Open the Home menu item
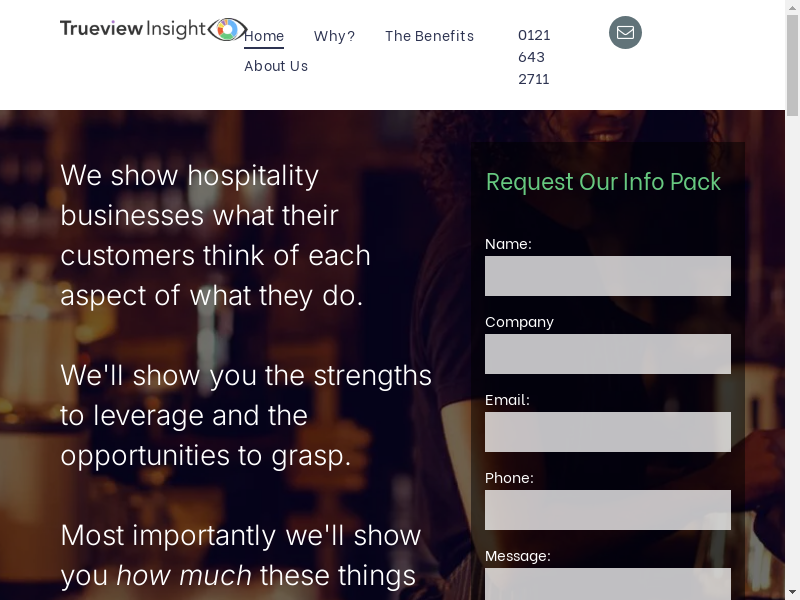800x600 pixels. [x=264, y=36]
